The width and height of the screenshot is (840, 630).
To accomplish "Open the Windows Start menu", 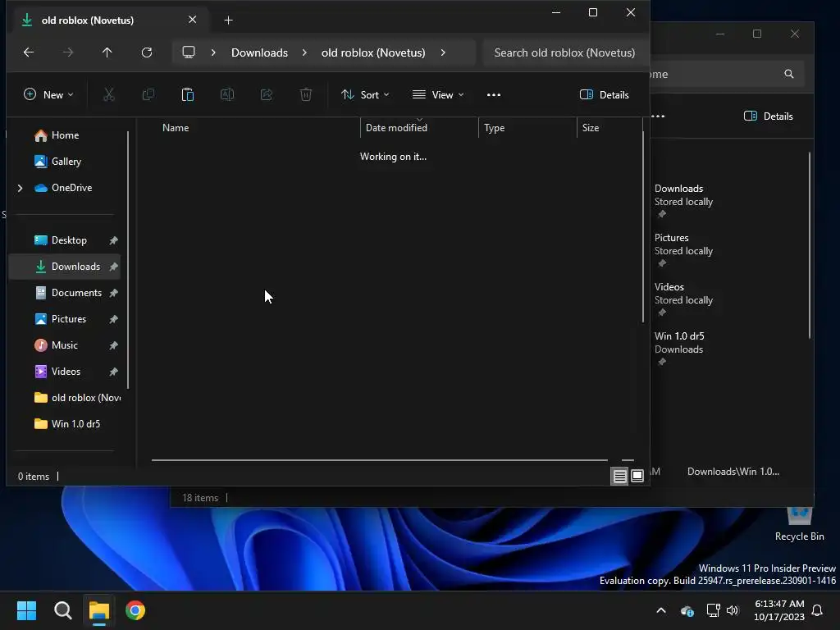I will tap(26, 610).
